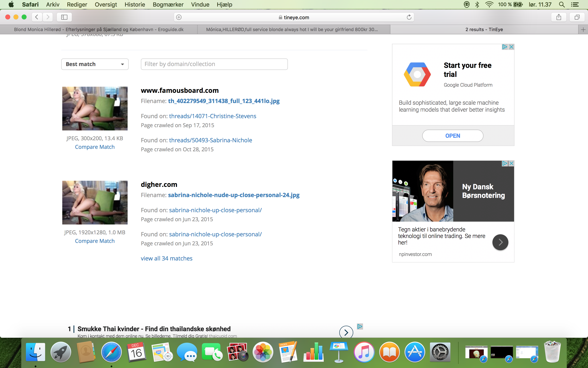The width and height of the screenshot is (588, 368).
Task: Toggle the Safari sidebar button
Action: pyautogui.click(x=64, y=17)
